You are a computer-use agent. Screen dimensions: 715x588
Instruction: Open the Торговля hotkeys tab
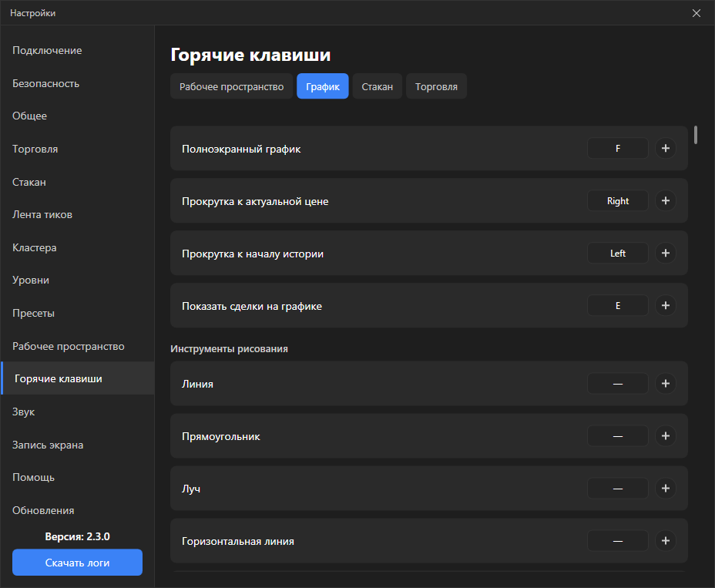[x=436, y=86]
